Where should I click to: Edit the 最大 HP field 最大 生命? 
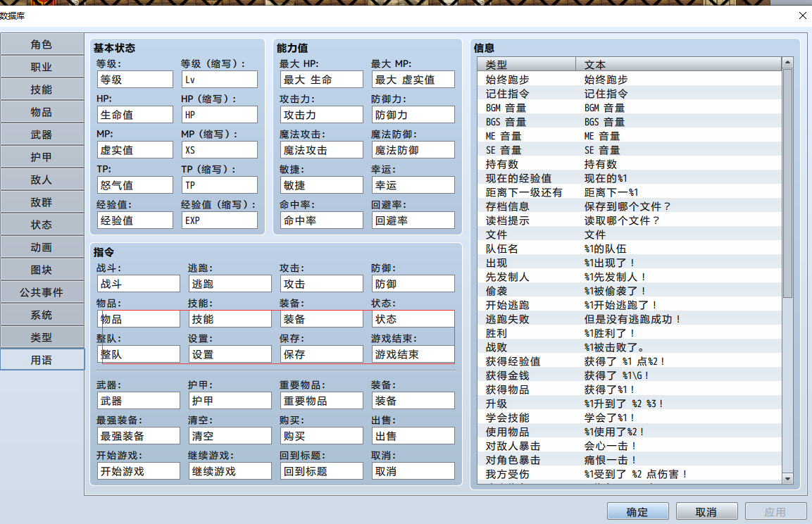321,79
